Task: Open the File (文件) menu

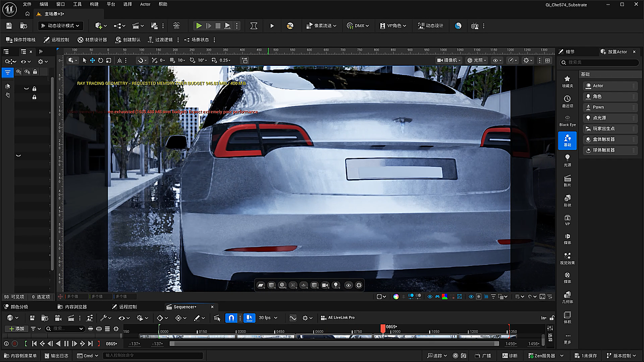Action: (x=27, y=5)
